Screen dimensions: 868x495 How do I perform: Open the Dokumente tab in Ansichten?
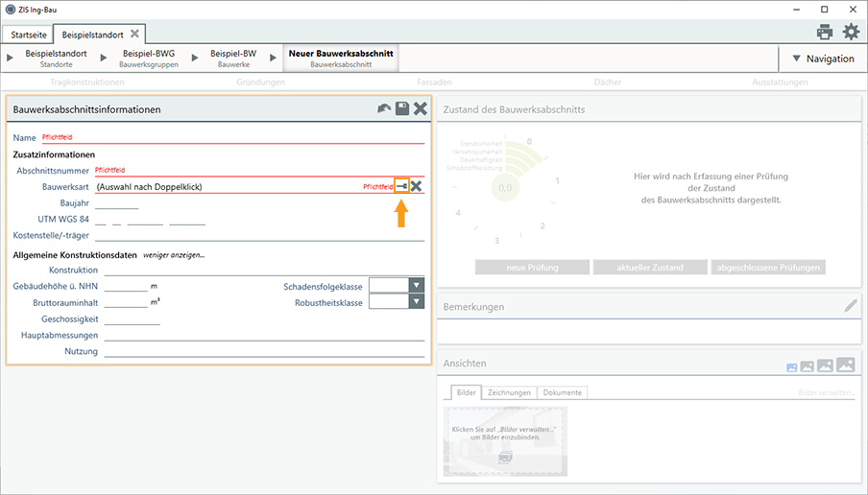(562, 392)
